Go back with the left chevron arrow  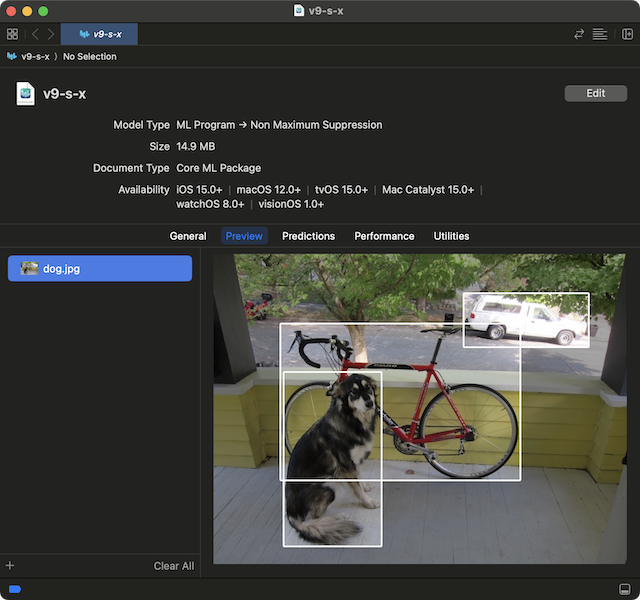click(36, 34)
